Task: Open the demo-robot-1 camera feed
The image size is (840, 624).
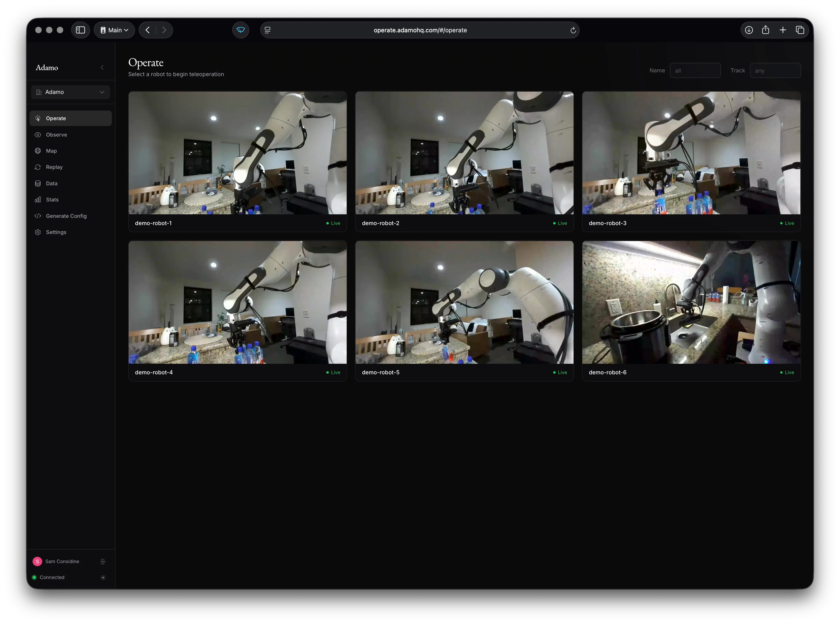Action: [x=237, y=152]
